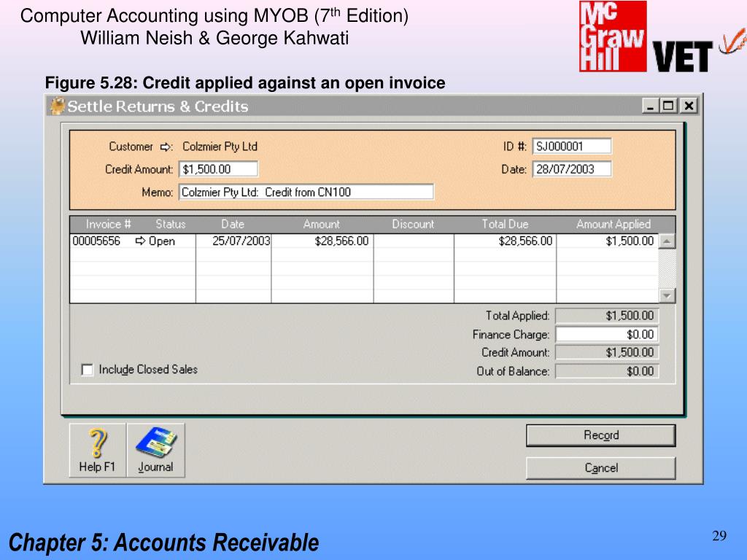
Task: Maximize the Settle Returns & Credits window
Action: pyautogui.click(x=668, y=106)
